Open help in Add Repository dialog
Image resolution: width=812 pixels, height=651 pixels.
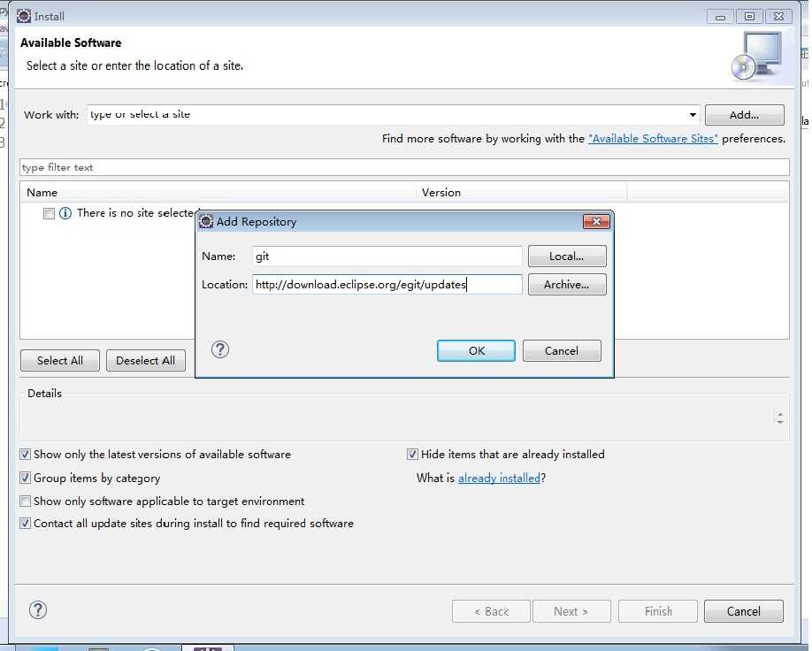click(220, 349)
